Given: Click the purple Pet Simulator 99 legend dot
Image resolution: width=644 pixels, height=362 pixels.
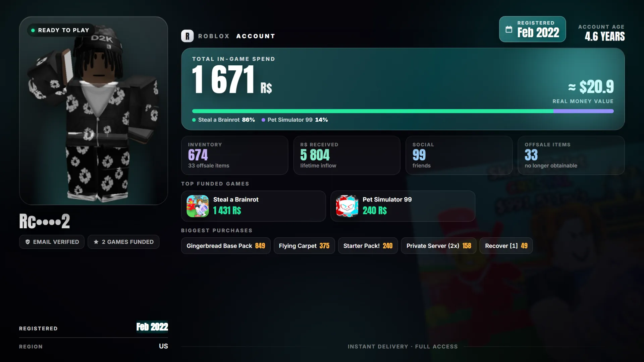Looking at the screenshot, I should (x=263, y=120).
